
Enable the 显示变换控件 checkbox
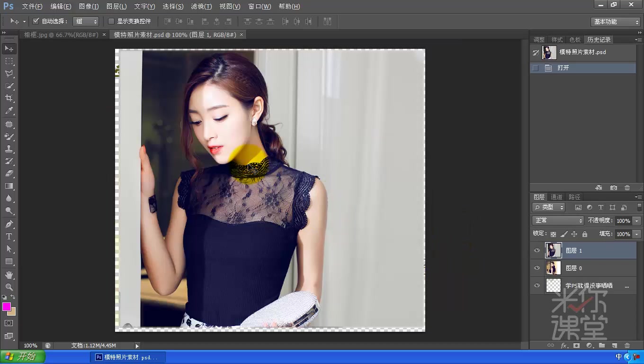tap(111, 21)
